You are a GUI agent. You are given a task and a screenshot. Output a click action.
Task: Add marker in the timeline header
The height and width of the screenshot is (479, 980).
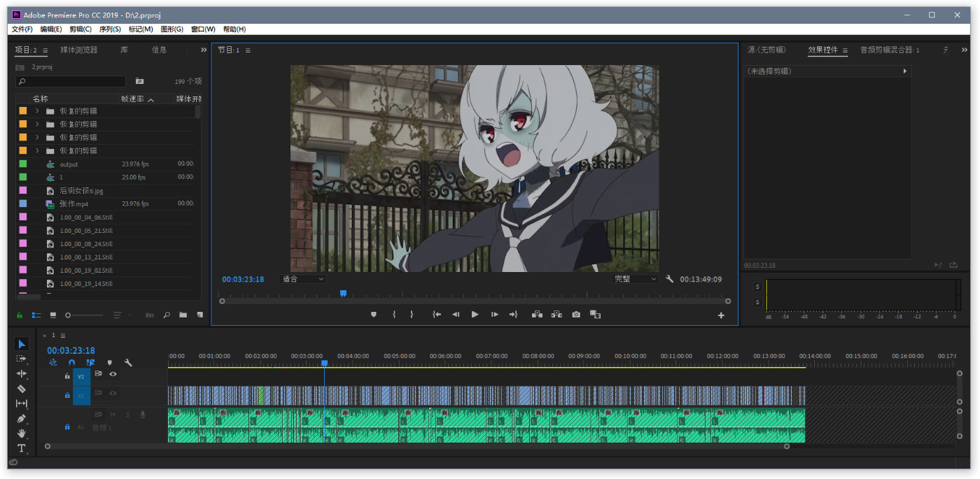click(109, 363)
